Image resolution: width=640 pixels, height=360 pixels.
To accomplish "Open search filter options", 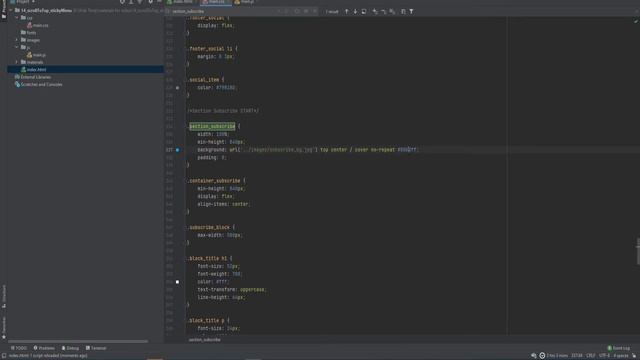I will (411, 11).
